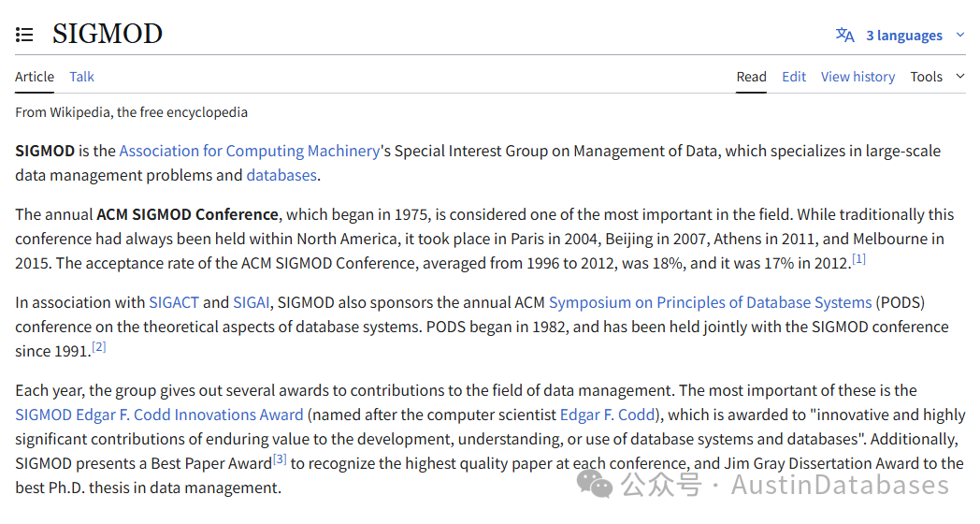Image resolution: width=980 pixels, height=524 pixels.
Task: Open Symposium on Principles of Database Systems link
Action: click(710, 302)
